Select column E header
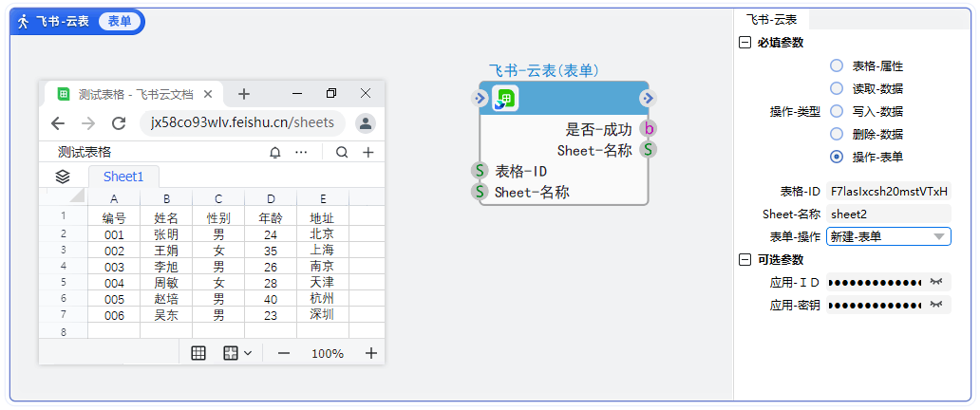The image size is (980, 410). click(x=323, y=198)
